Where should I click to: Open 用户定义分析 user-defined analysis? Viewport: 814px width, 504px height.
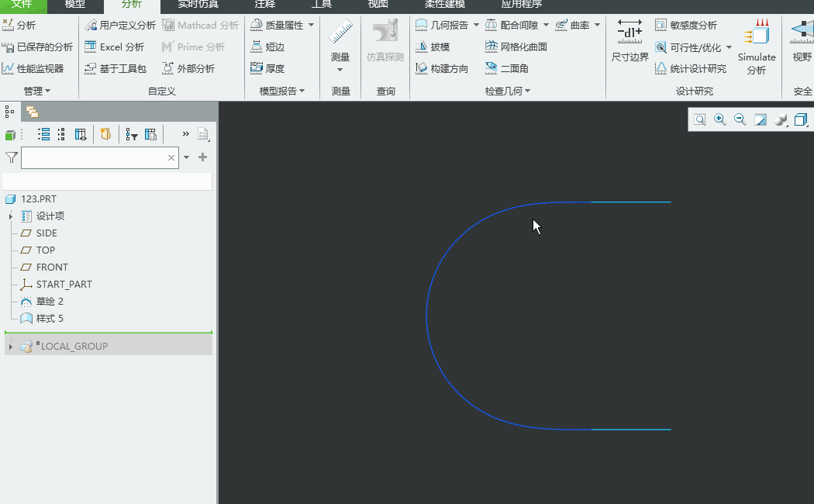(120, 25)
